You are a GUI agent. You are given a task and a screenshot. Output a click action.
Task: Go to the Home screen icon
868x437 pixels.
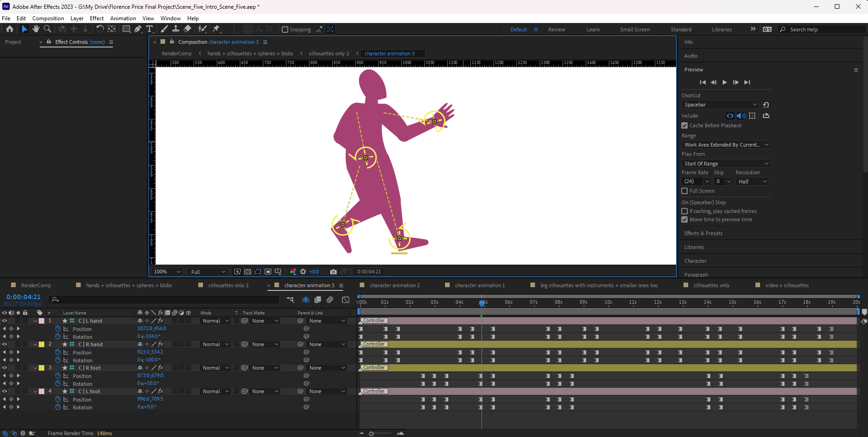tap(9, 29)
